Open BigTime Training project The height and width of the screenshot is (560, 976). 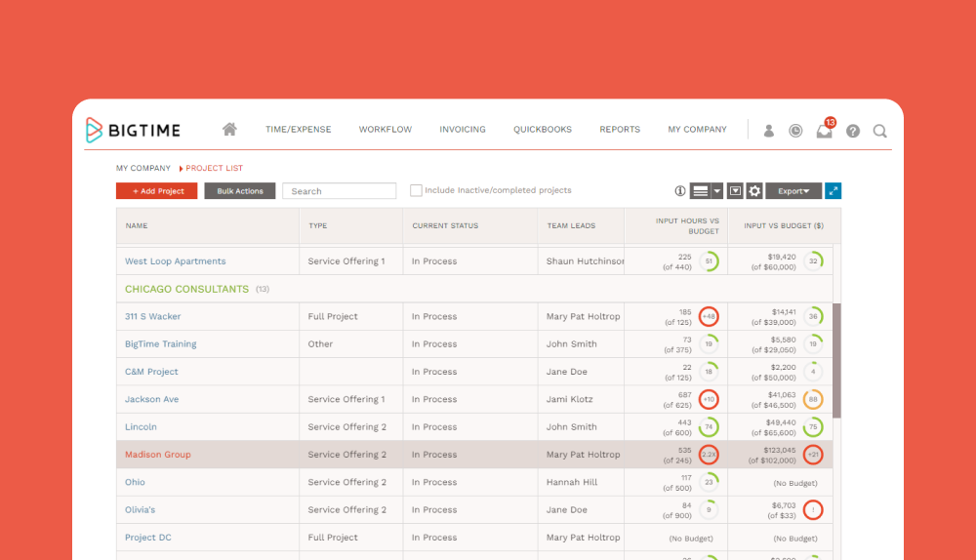161,344
